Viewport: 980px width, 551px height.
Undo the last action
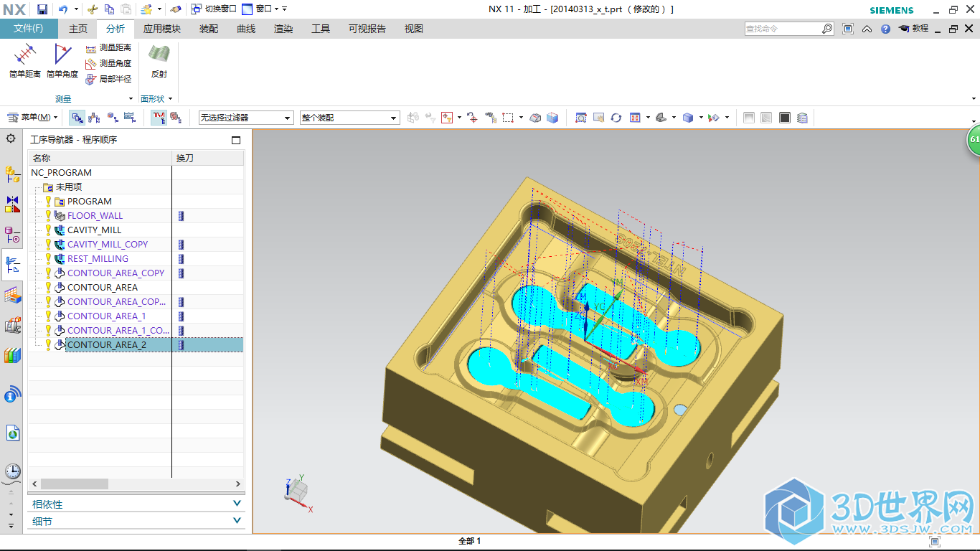tap(62, 9)
